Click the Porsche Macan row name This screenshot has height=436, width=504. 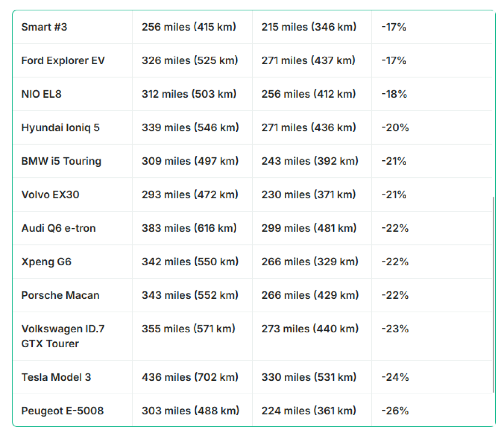(60, 296)
